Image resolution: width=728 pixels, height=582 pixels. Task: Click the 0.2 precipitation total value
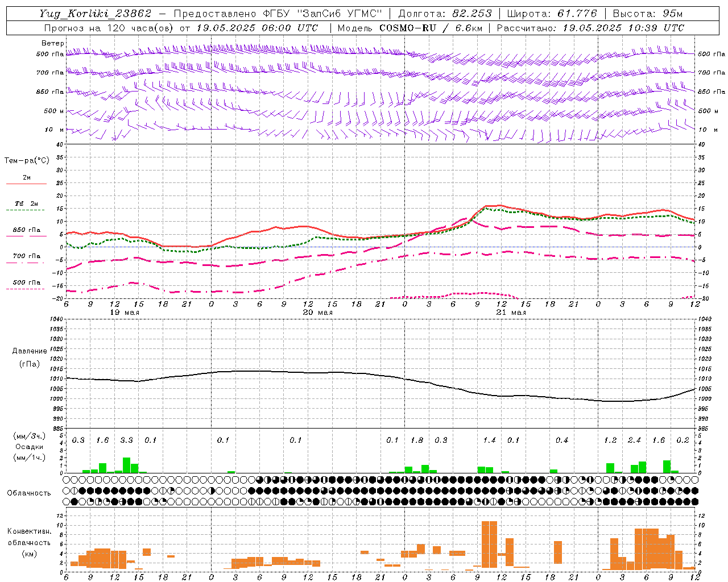(x=682, y=440)
